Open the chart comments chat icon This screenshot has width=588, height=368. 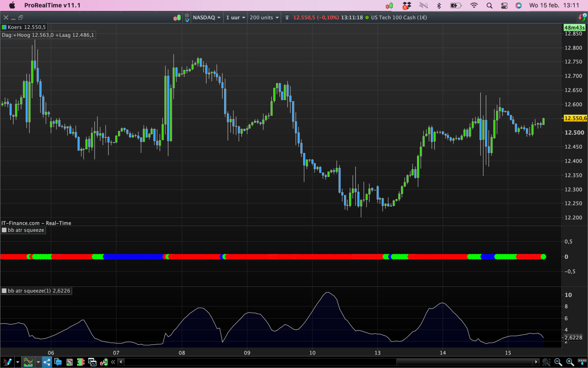[x=58, y=362]
